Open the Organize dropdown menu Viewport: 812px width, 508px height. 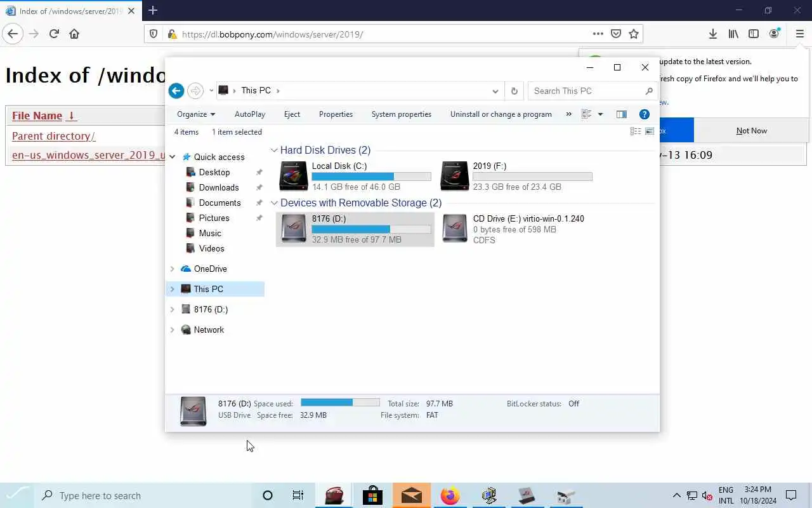click(196, 114)
